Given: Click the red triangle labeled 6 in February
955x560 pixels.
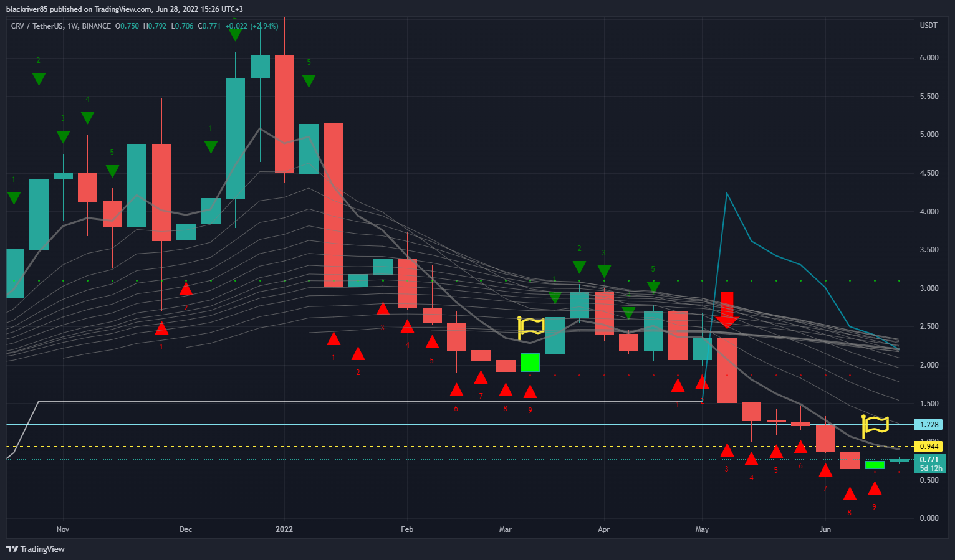Looking at the screenshot, I should 456,390.
